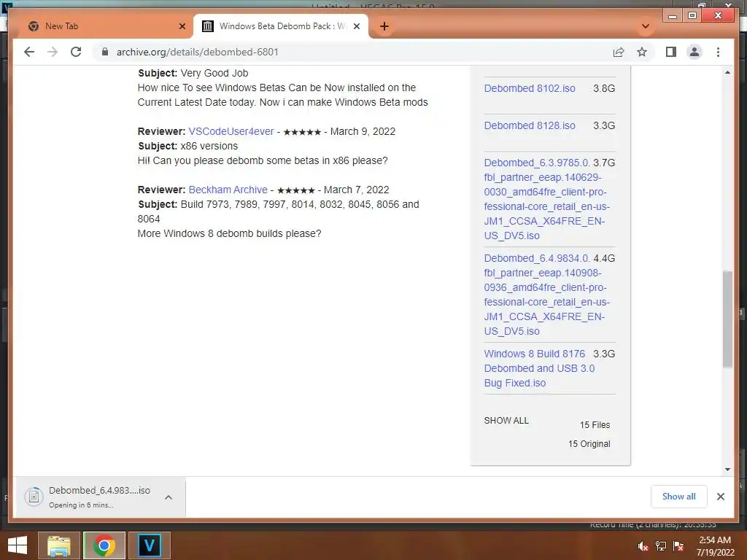Screen dimensions: 747x560
Task: Download Debombed 8128.iso
Action: coord(530,125)
